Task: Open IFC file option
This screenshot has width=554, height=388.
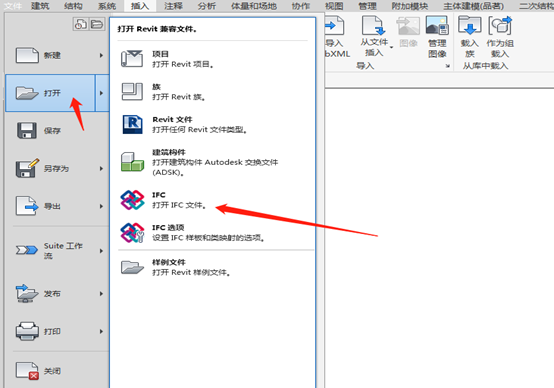Action: 212,200
